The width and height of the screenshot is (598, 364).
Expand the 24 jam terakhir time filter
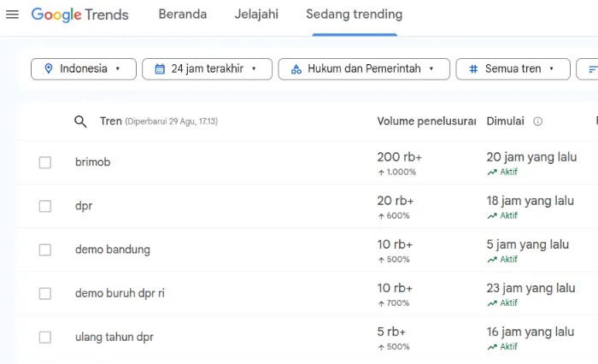point(207,69)
